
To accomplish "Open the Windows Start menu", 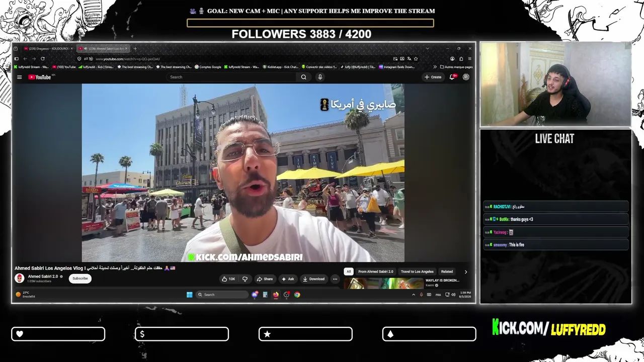I will click(x=190, y=295).
